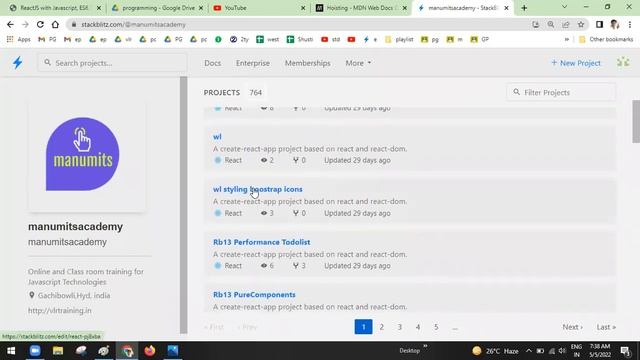The height and width of the screenshot is (360, 640).
Task: Open the wl project link
Action: coord(217,136)
